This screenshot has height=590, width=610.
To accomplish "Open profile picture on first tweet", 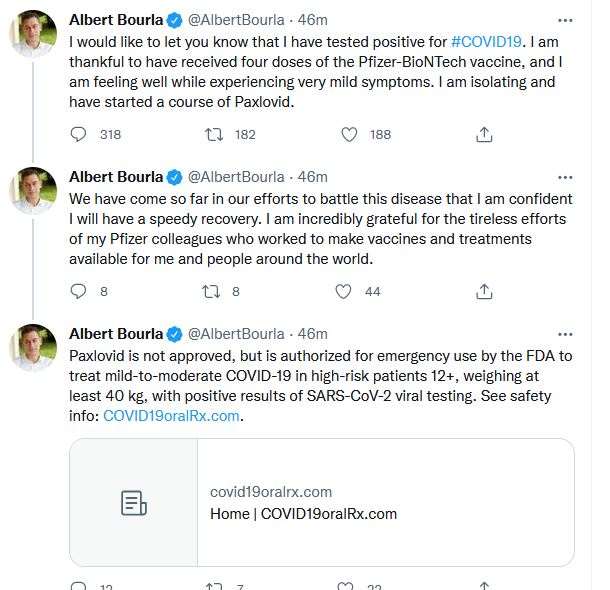I will pos(33,35).
